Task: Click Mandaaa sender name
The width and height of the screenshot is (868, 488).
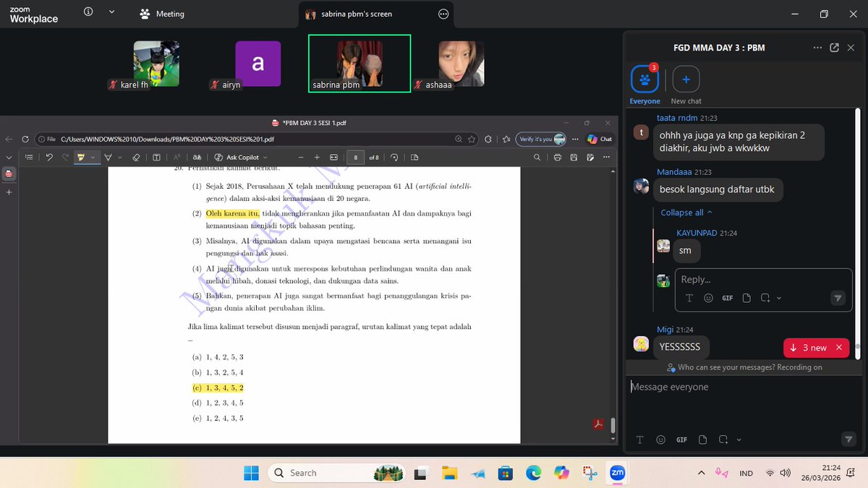Action: tap(673, 172)
